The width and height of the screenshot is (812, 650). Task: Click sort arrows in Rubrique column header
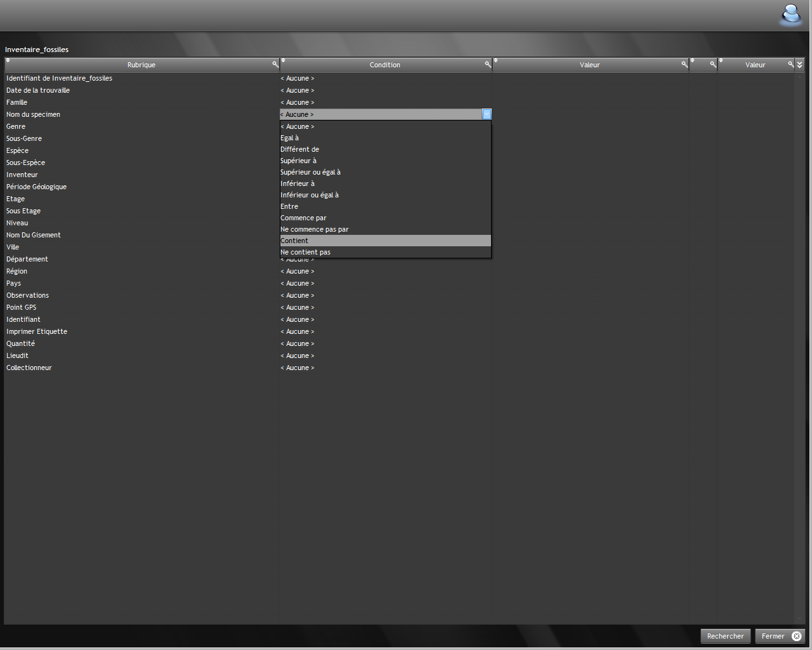click(x=8, y=60)
